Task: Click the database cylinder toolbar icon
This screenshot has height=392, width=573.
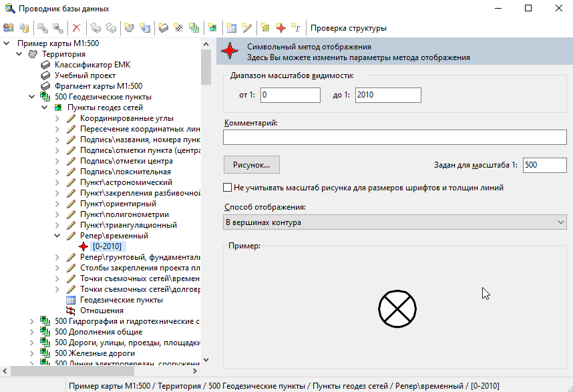Action: [24, 28]
